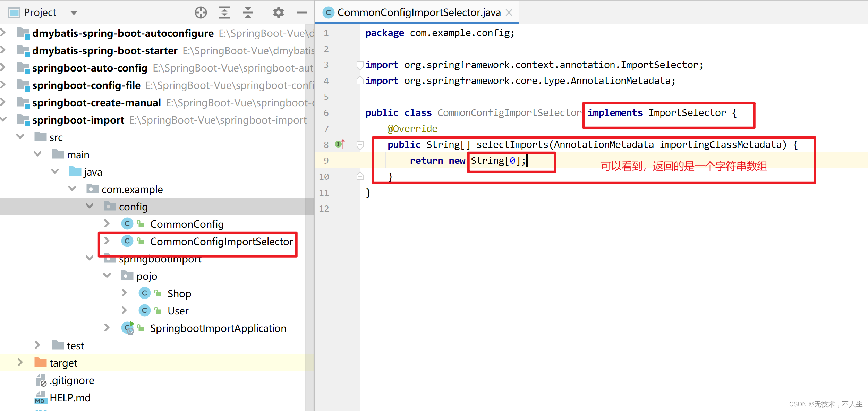Screen dimensions: 868x411
Task: Close the CommonConfigImportSelector.java tab
Action: [x=509, y=13]
